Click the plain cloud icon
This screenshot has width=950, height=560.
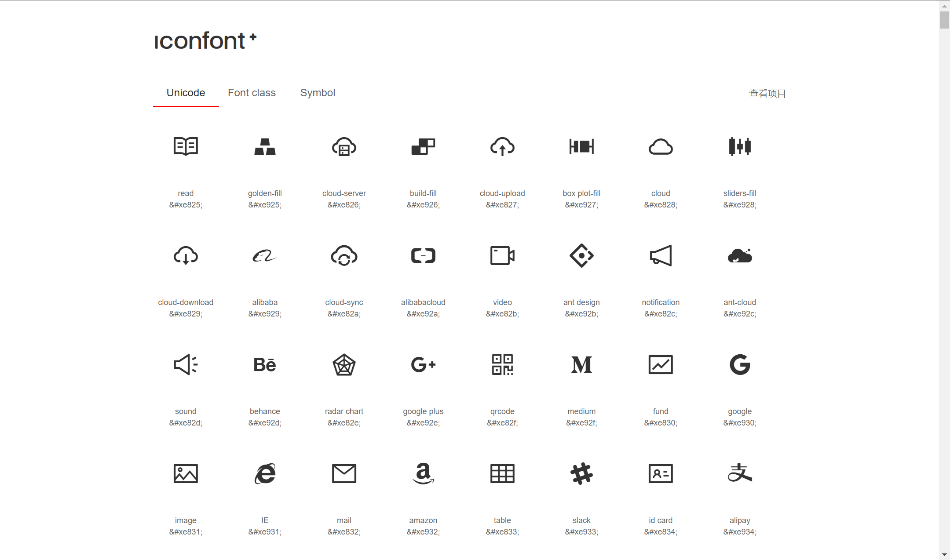661,146
